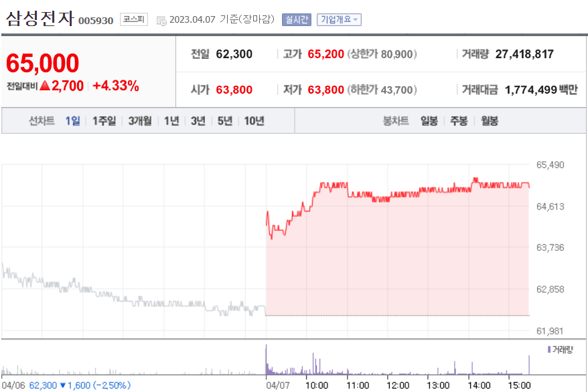Image resolution: width=588 pixels, height=392 pixels.
Task: Switch to 주봉 candlestick chart
Action: (459, 120)
